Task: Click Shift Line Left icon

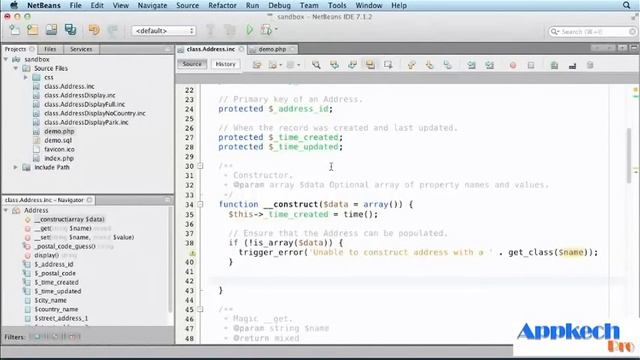Action: pos(471,65)
